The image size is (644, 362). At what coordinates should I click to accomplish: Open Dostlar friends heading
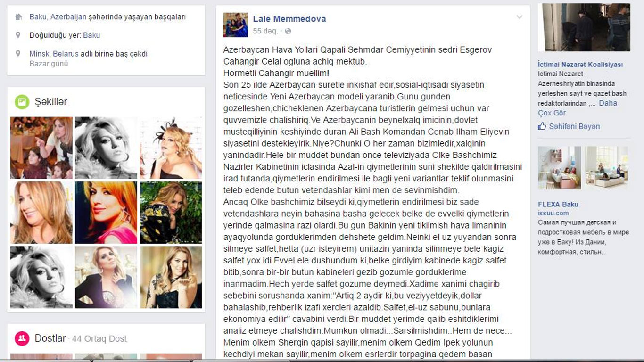coord(50,338)
